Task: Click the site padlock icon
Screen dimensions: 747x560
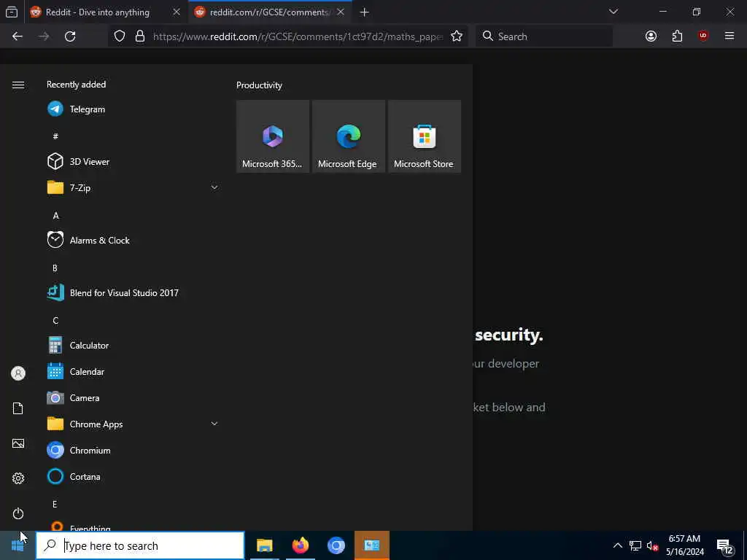Action: pos(140,36)
